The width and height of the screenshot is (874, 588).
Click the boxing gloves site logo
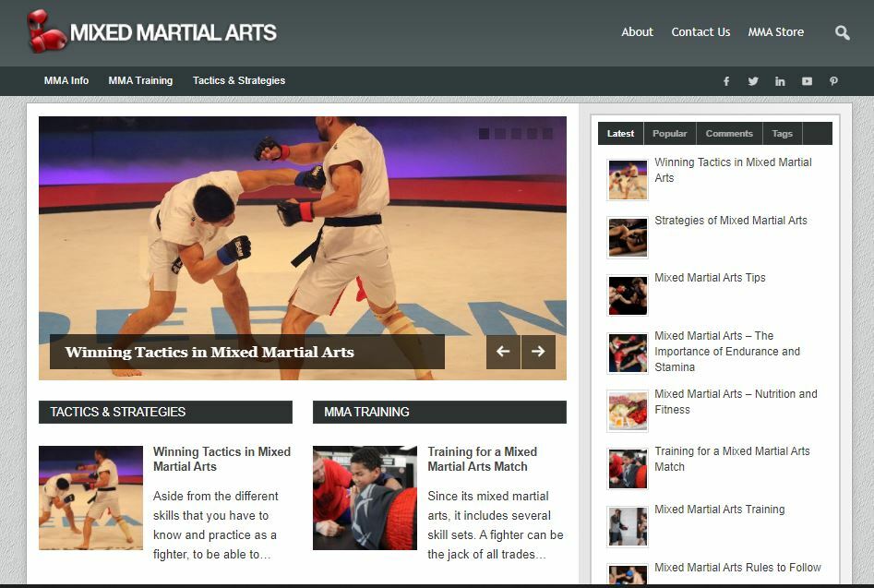coord(46,31)
